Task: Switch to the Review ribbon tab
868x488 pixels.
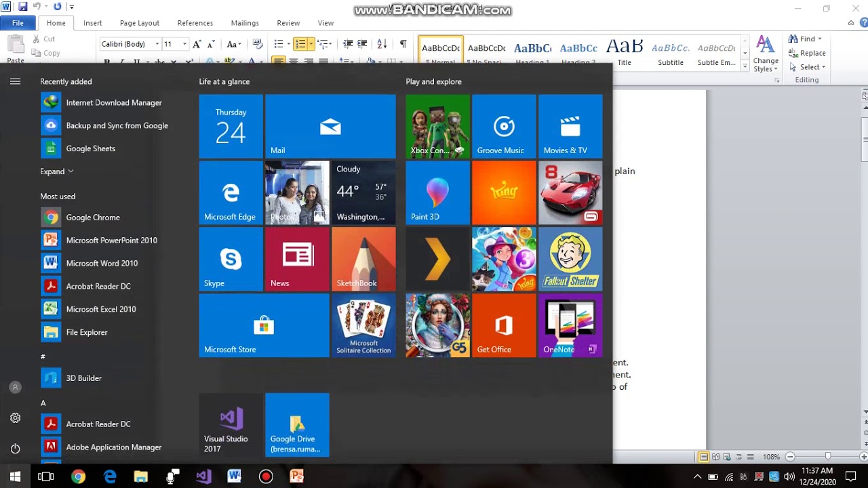Action: pos(288,23)
